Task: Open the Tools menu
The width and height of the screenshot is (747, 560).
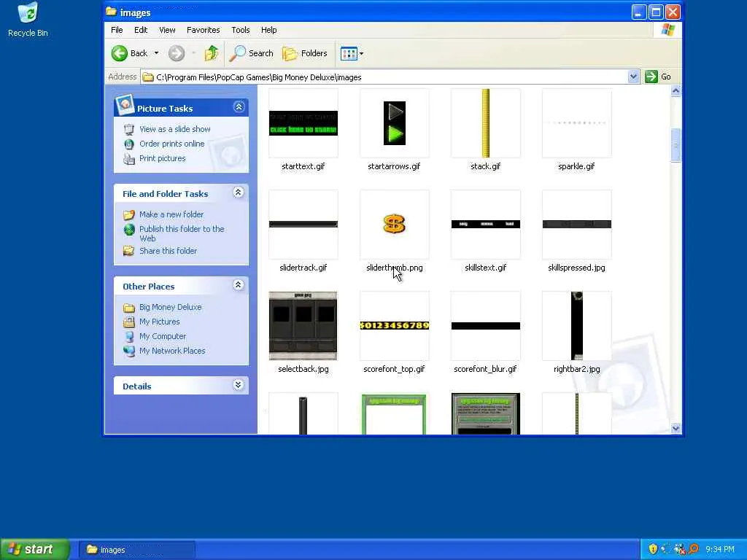Action: 241,30
